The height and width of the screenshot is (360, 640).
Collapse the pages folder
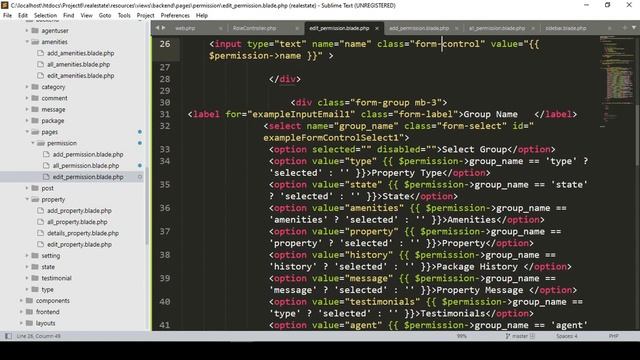27,132
